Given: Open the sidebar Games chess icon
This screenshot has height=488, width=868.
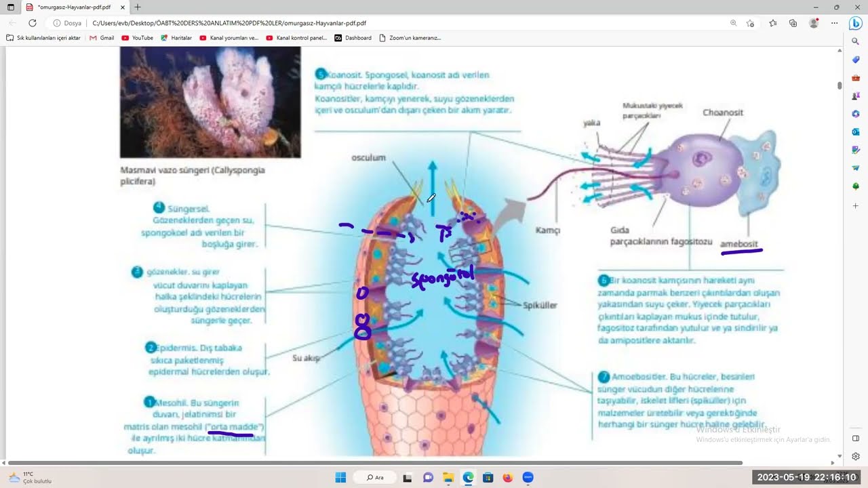Looking at the screenshot, I should (856, 96).
